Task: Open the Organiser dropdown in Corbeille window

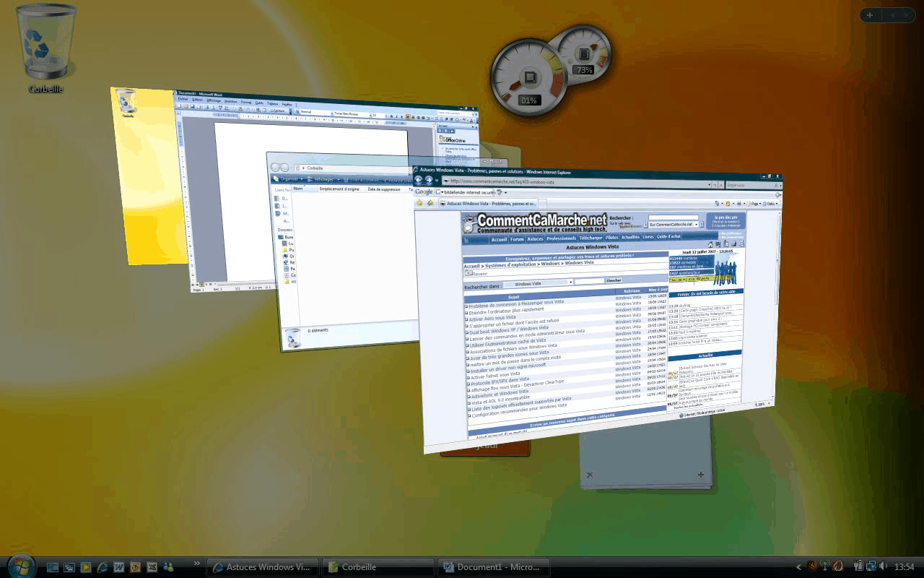Action: [287, 178]
